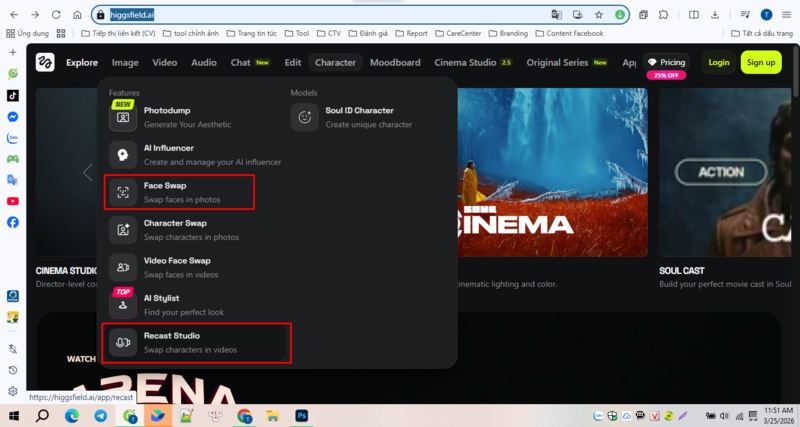
Task: Click the carousel previous arrow
Action: pyautogui.click(x=88, y=172)
